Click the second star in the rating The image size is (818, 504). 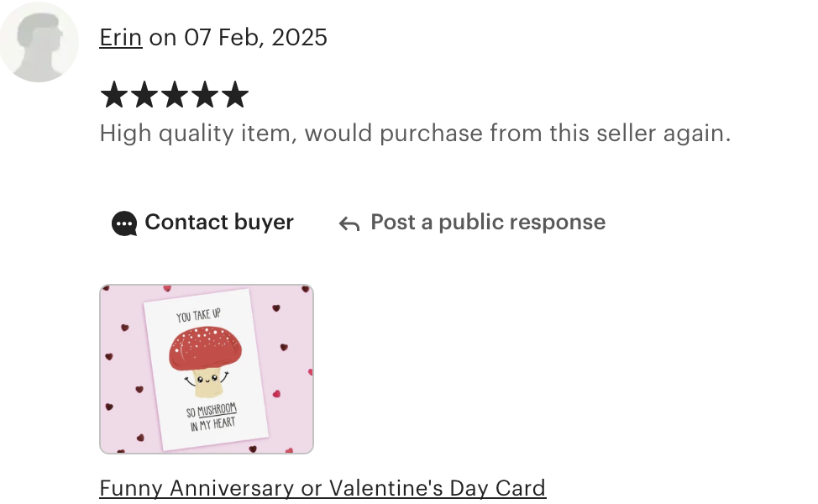coord(144,95)
